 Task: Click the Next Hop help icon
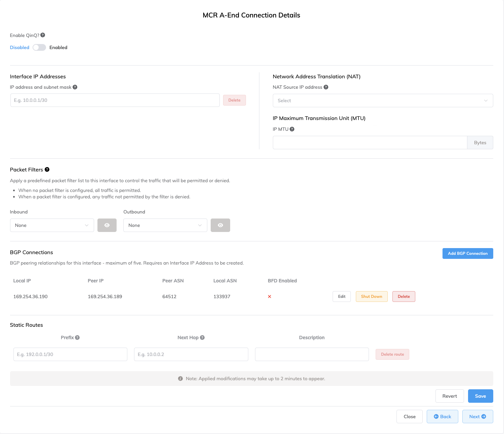pos(202,338)
